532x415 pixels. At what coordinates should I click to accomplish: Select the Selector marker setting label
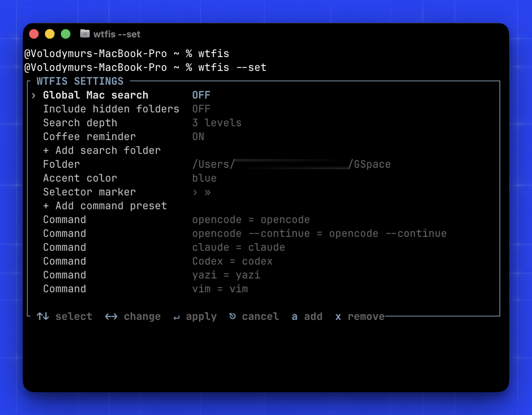(89, 192)
